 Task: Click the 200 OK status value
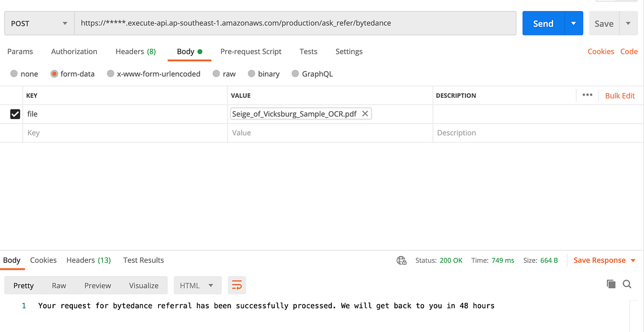(451, 260)
